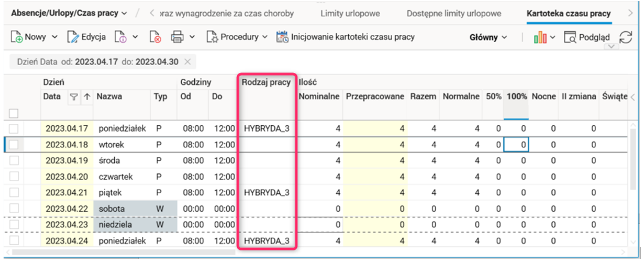The image size is (644, 263).
Task: Check the row for 2023.04.21
Action: click(x=14, y=193)
